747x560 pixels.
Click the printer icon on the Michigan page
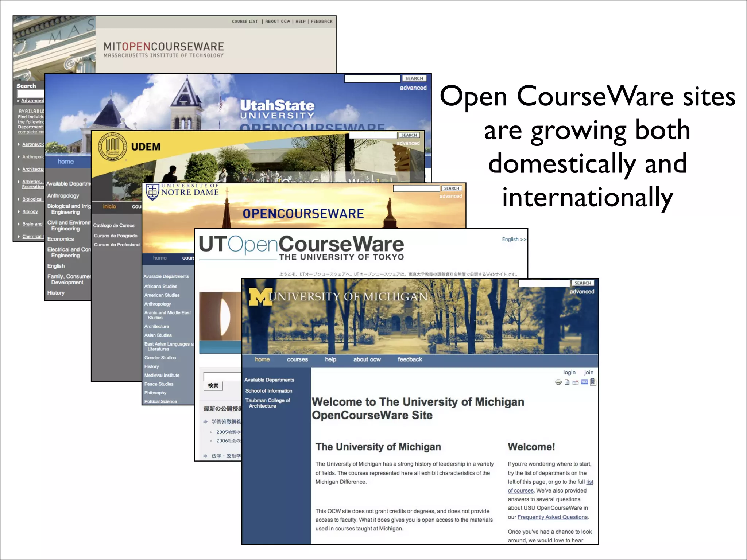click(558, 382)
